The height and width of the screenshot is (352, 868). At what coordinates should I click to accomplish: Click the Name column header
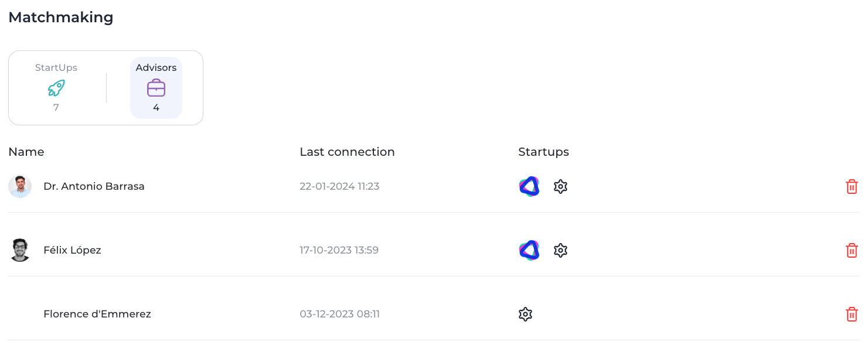(x=26, y=152)
